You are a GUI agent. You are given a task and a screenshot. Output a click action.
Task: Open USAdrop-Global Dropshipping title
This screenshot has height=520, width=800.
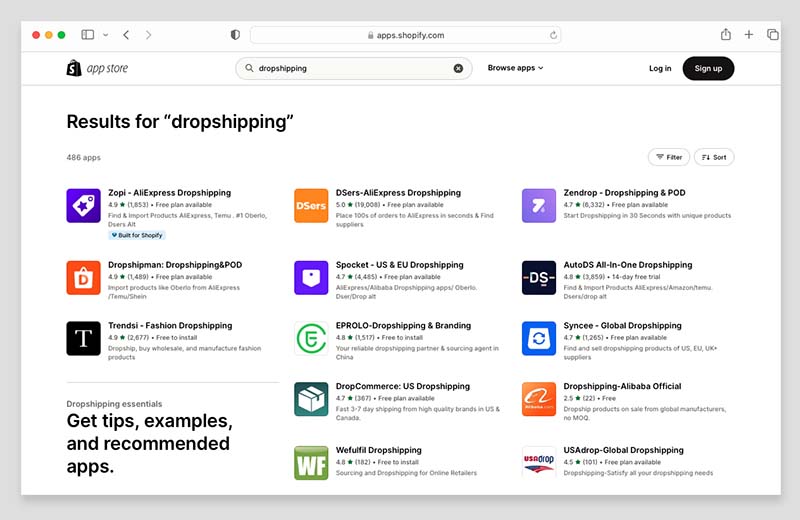click(623, 450)
